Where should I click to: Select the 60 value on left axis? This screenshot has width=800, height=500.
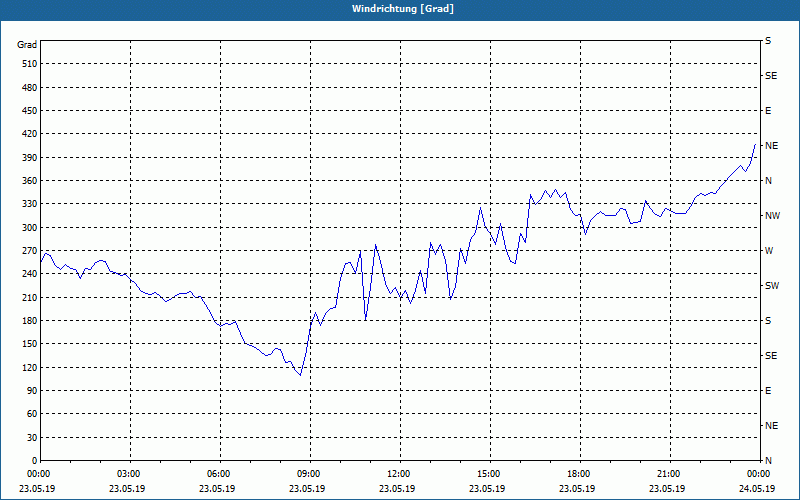(32, 414)
